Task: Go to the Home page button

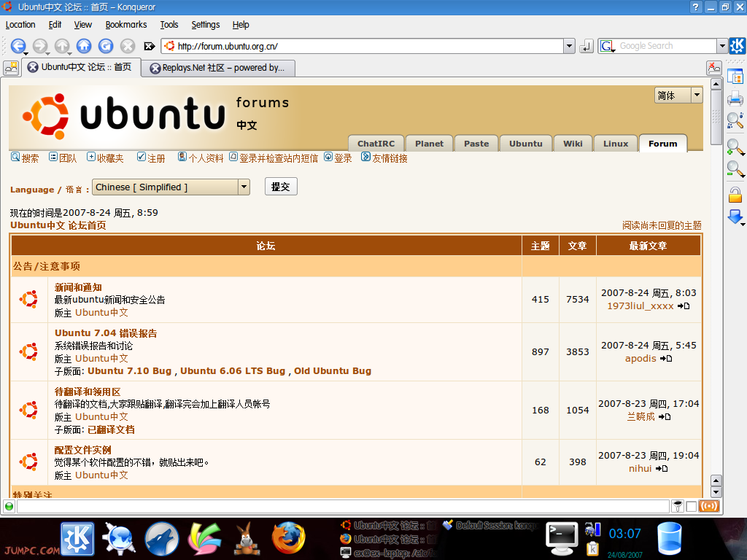Action: 84,46
